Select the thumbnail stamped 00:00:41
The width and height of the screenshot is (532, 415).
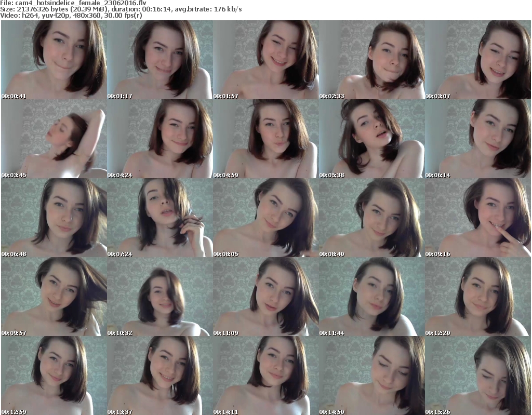point(54,60)
